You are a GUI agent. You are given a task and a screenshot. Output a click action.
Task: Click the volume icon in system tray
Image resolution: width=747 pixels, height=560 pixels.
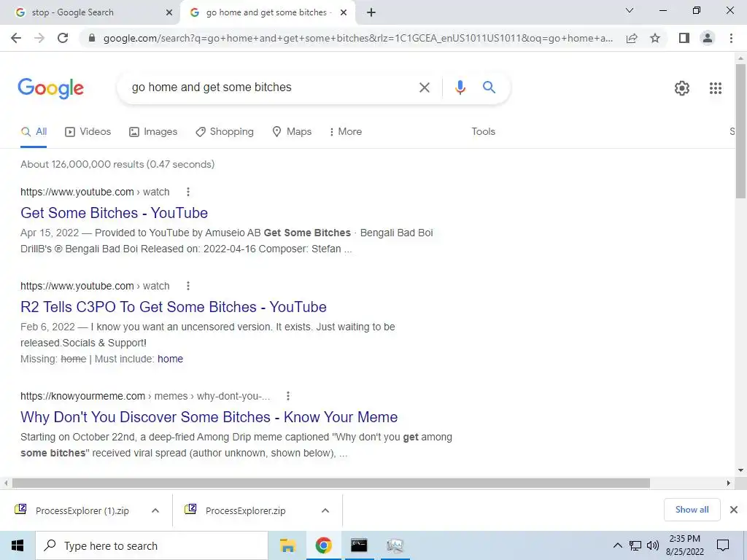click(653, 545)
